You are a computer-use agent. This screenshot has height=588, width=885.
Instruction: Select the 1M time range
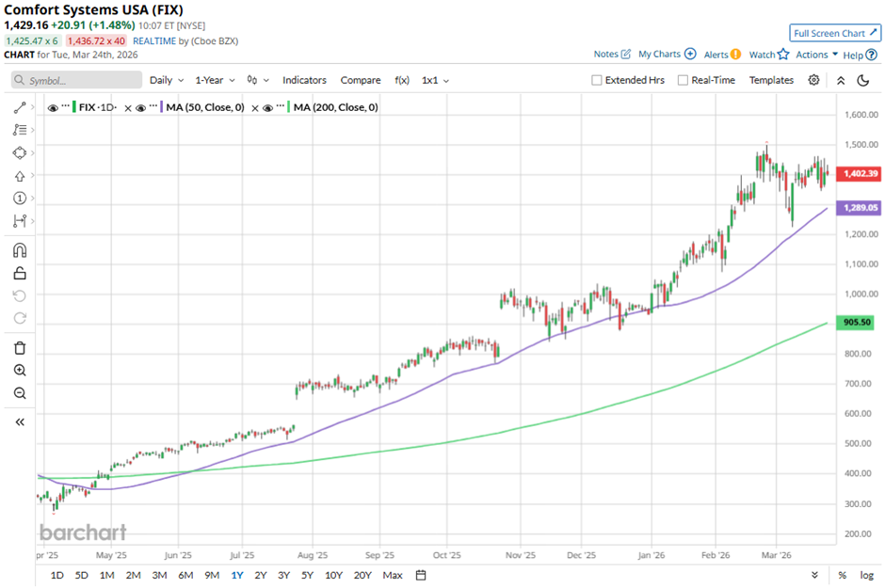(x=106, y=575)
